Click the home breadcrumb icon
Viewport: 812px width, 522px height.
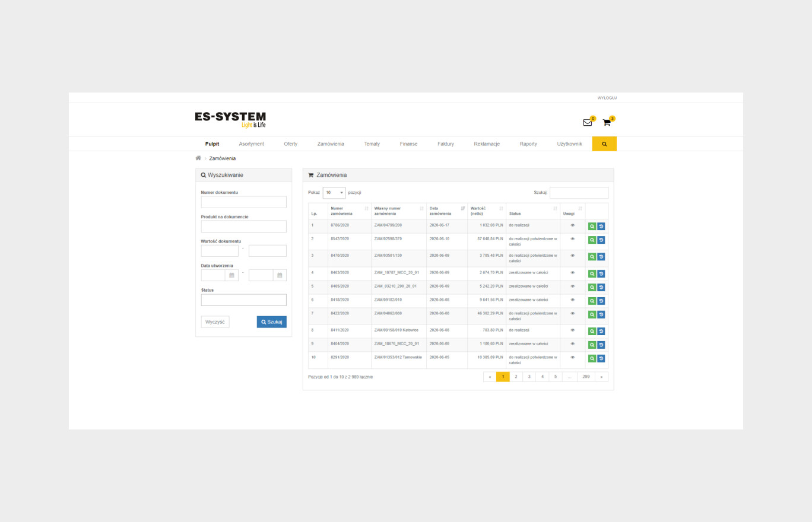pos(198,158)
